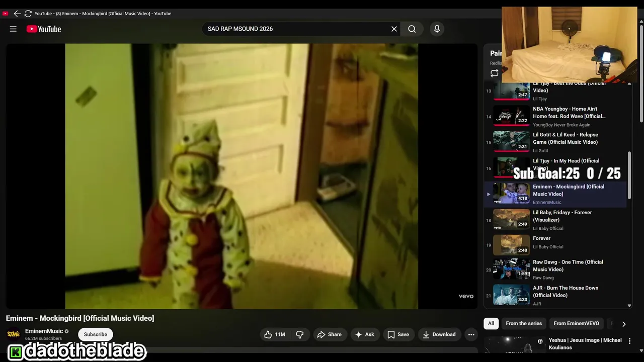Select the From EminemVEVO chip
Image resolution: width=644 pixels, height=362 pixels.
click(x=577, y=323)
